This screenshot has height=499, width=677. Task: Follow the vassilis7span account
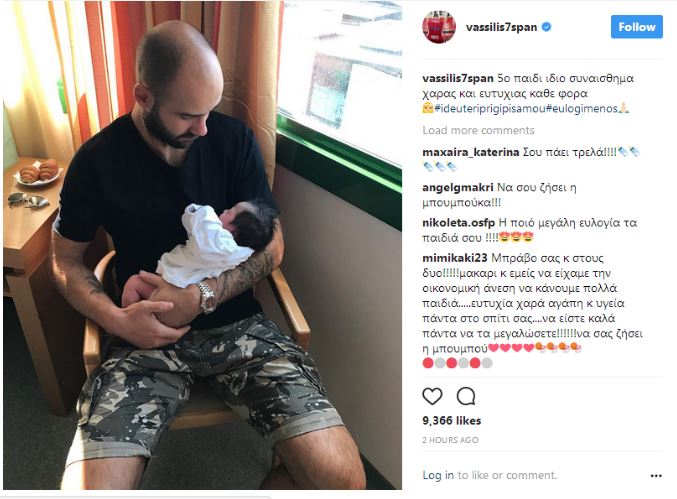pos(636,27)
